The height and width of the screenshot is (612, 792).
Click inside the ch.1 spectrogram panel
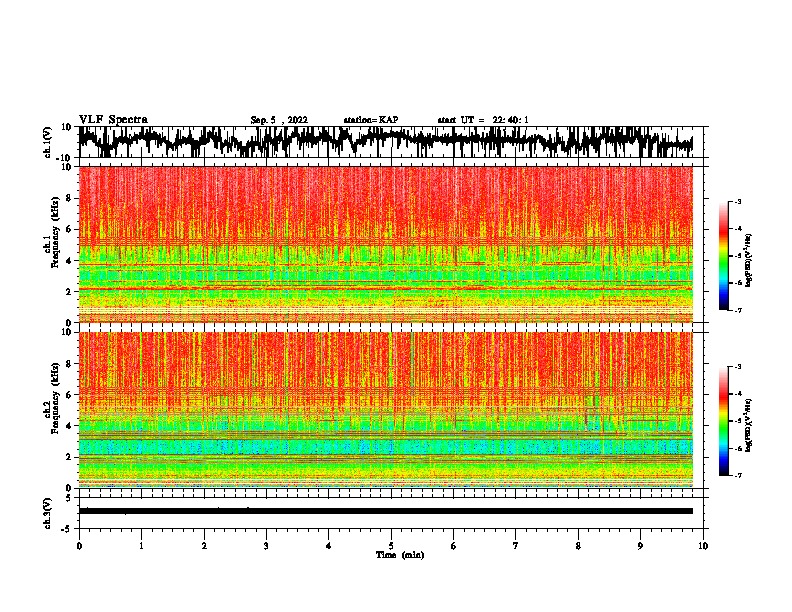tap(385, 244)
